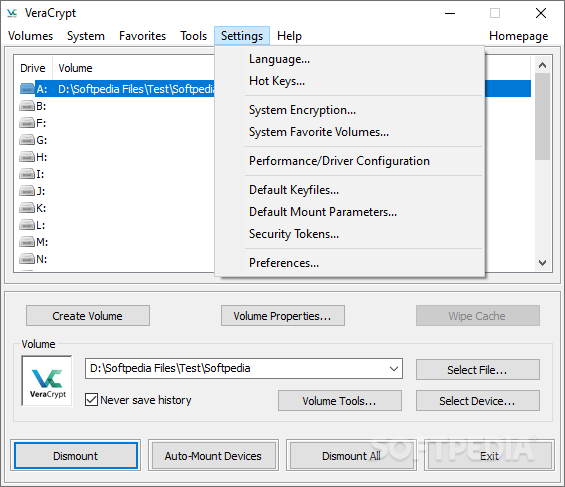The width and height of the screenshot is (565, 487).
Task: Click the VeraCrypt logo in Volume group
Action: [47, 381]
